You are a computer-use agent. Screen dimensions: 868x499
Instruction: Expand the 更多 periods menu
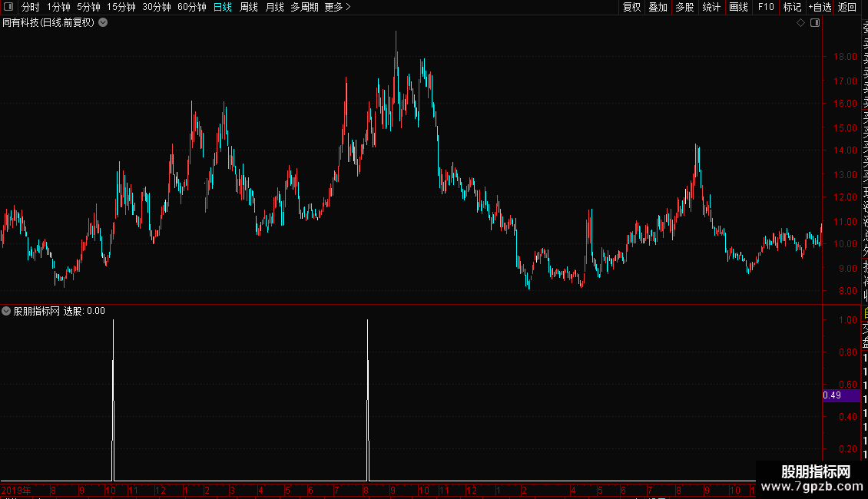click(338, 7)
